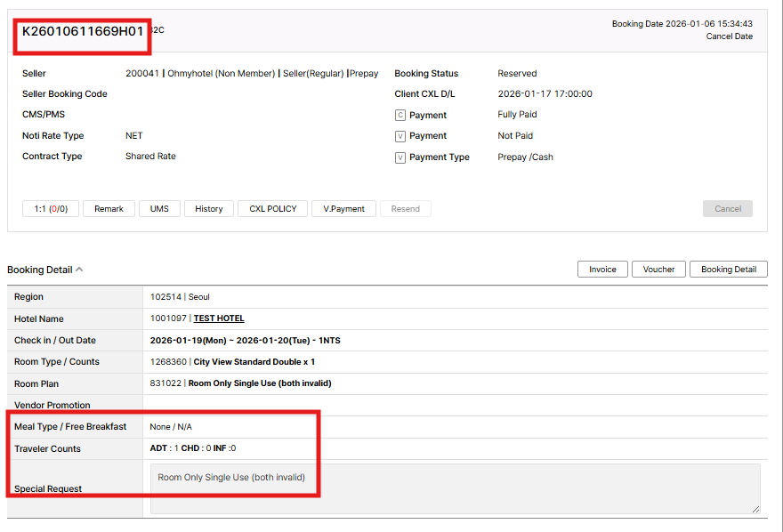Open the Invoice document
Image resolution: width=783 pixels, height=532 pixels.
click(x=602, y=270)
